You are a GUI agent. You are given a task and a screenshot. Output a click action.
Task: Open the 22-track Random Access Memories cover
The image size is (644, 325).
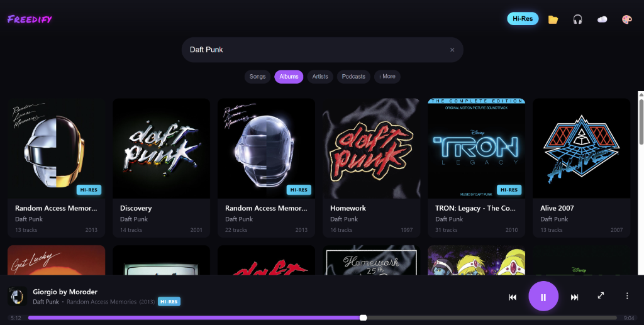point(266,148)
